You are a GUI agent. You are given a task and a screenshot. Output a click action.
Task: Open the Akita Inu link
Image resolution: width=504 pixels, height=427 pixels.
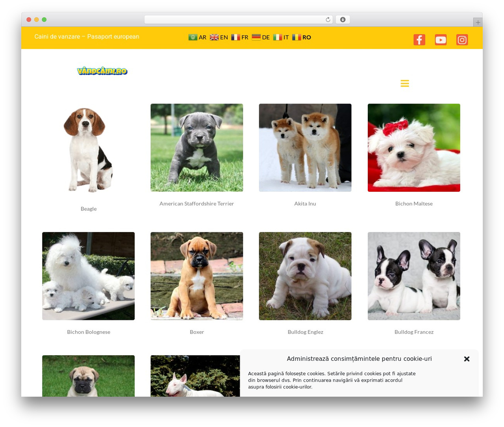[305, 204]
